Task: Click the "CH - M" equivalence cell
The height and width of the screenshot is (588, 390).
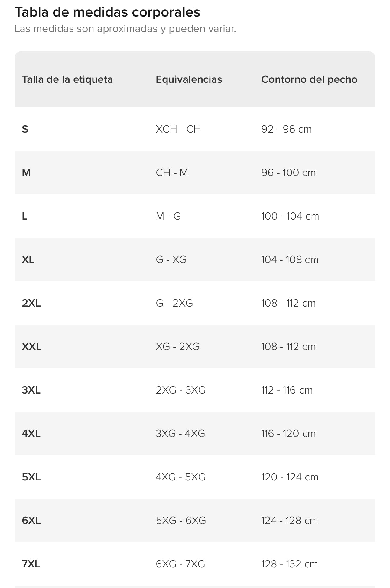Action: 172,173
